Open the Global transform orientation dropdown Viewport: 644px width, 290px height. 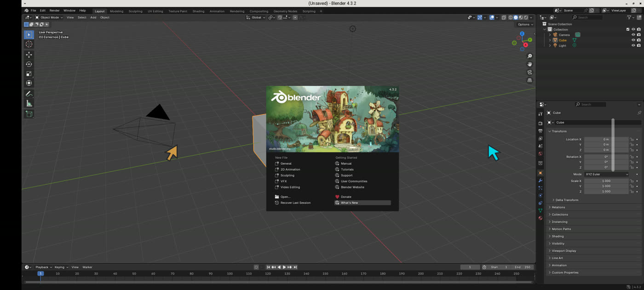pos(256,17)
